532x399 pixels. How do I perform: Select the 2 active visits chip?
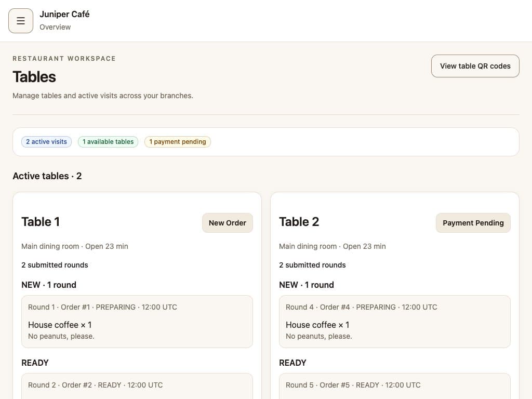coord(46,141)
